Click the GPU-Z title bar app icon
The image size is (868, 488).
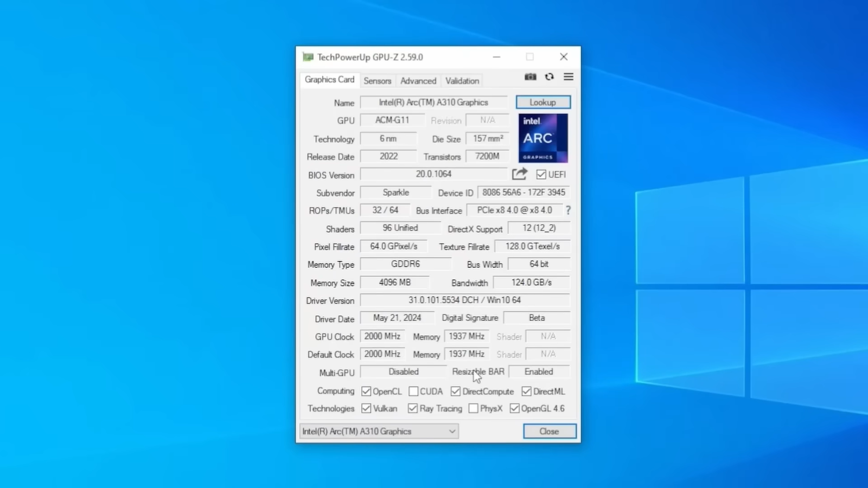pyautogui.click(x=308, y=57)
